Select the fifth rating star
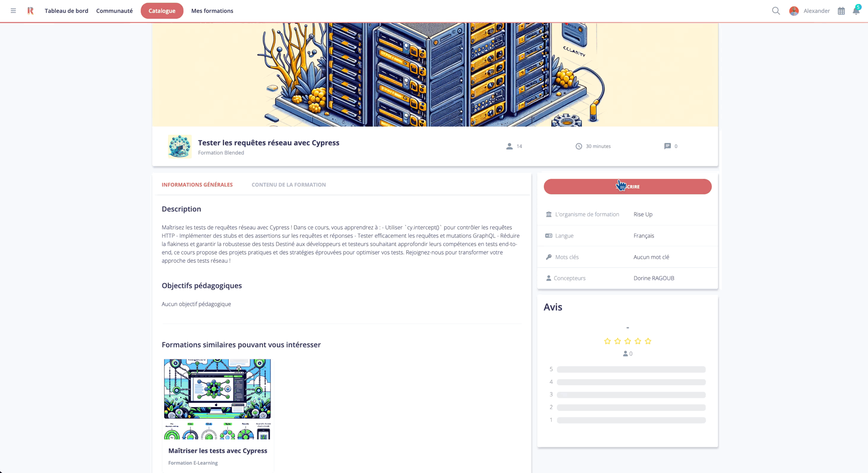This screenshot has width=868, height=473. coord(648,341)
